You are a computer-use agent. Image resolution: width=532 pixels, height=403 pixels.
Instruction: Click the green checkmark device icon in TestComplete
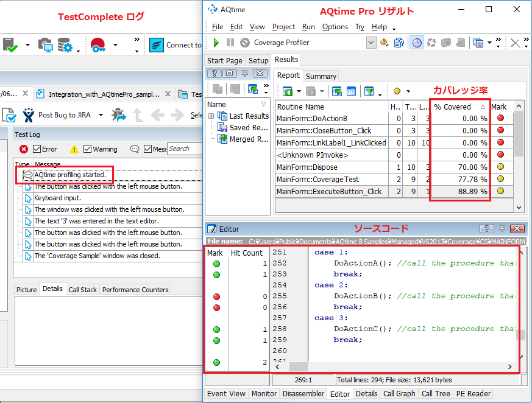point(10,45)
